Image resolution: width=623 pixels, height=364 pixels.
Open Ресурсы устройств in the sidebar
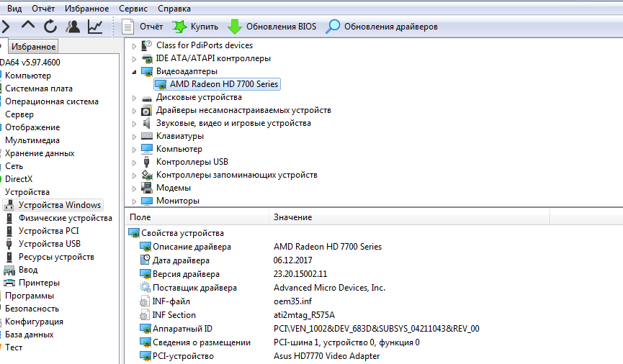[x=56, y=257]
